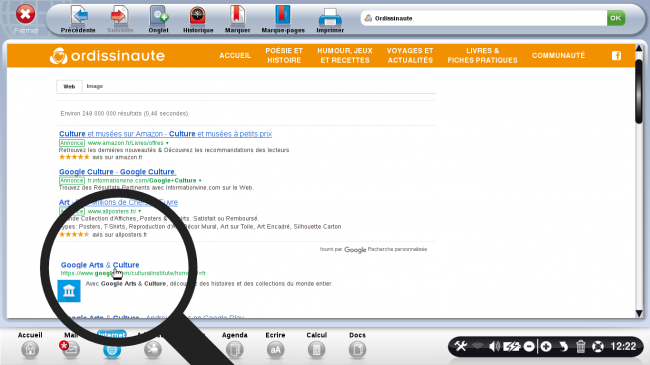Open Humour, Jeux et Recettes menu
This screenshot has width=650, height=365.
(345, 56)
